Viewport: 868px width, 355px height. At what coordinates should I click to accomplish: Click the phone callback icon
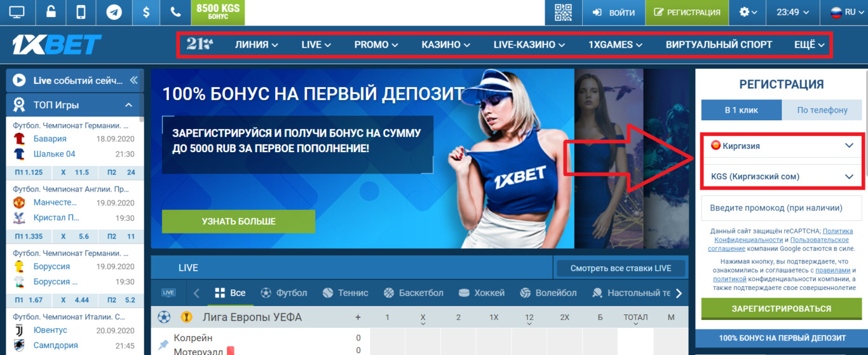[176, 12]
